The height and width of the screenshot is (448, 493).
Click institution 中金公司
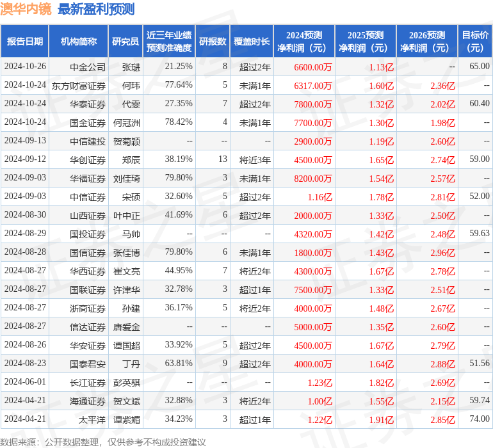point(88,67)
